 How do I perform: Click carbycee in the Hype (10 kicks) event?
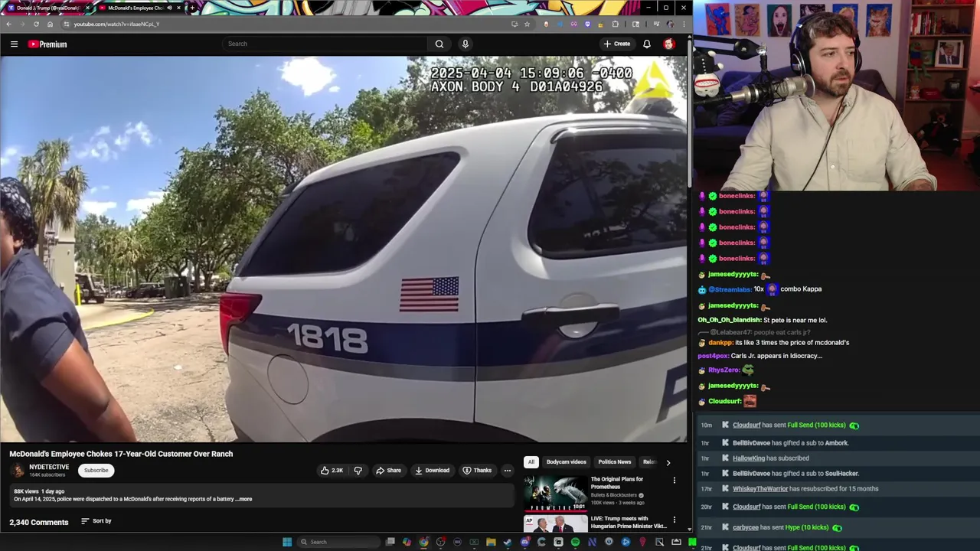click(x=746, y=527)
